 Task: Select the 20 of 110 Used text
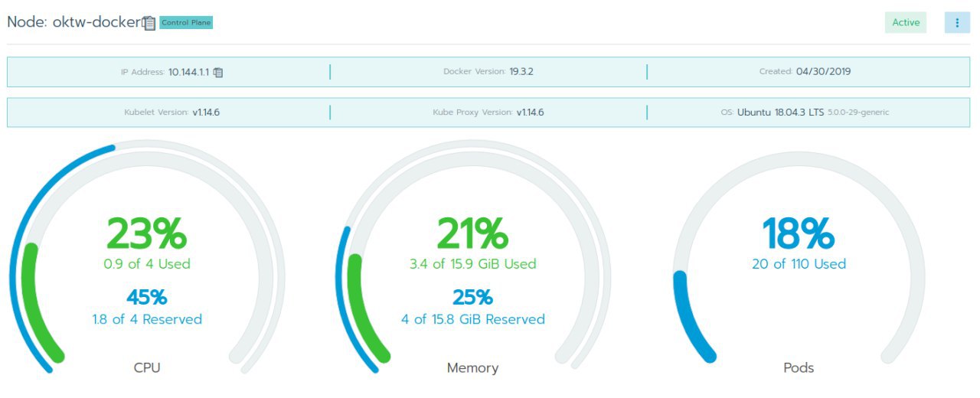coord(799,264)
